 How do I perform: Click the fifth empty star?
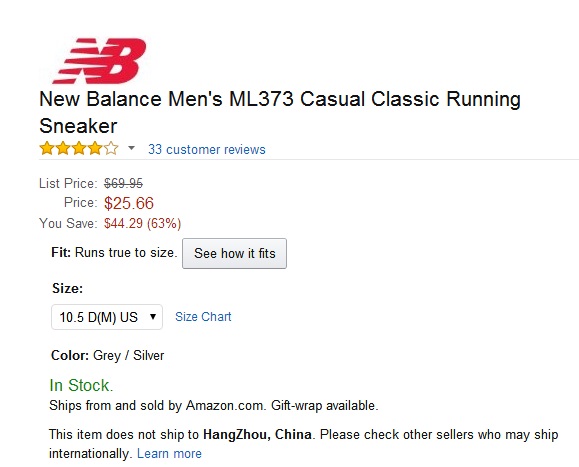[111, 148]
